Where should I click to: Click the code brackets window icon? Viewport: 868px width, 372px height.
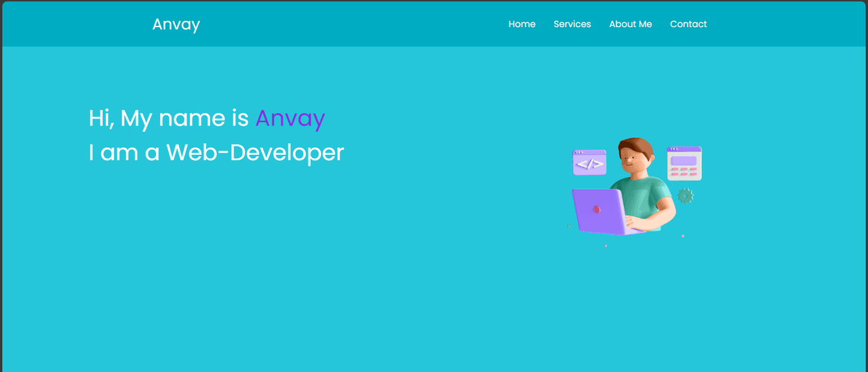[589, 163]
